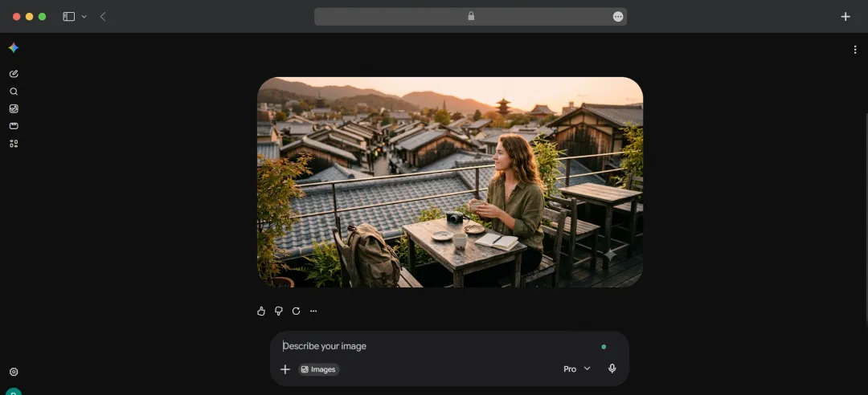
Task: Give the response a thumbs down
Action: [x=278, y=311]
